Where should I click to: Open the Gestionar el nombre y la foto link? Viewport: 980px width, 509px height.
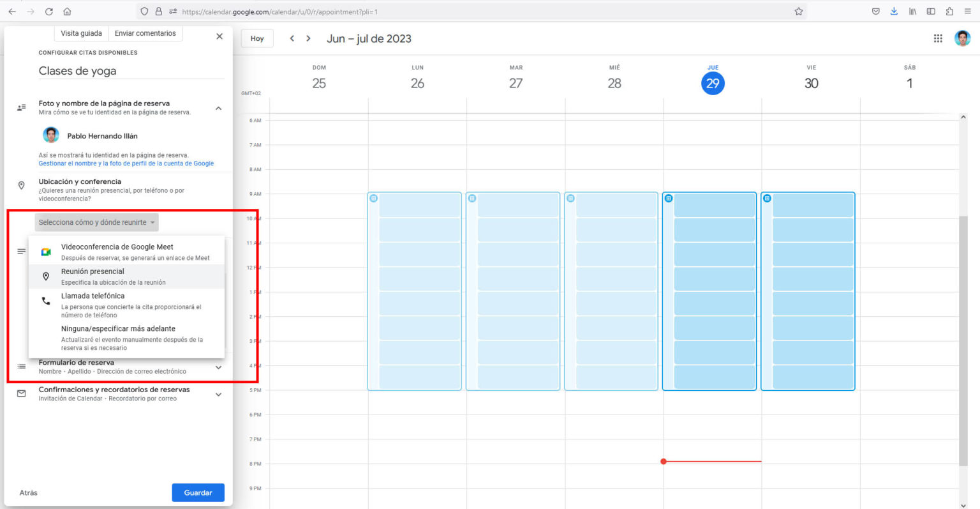[x=126, y=163]
